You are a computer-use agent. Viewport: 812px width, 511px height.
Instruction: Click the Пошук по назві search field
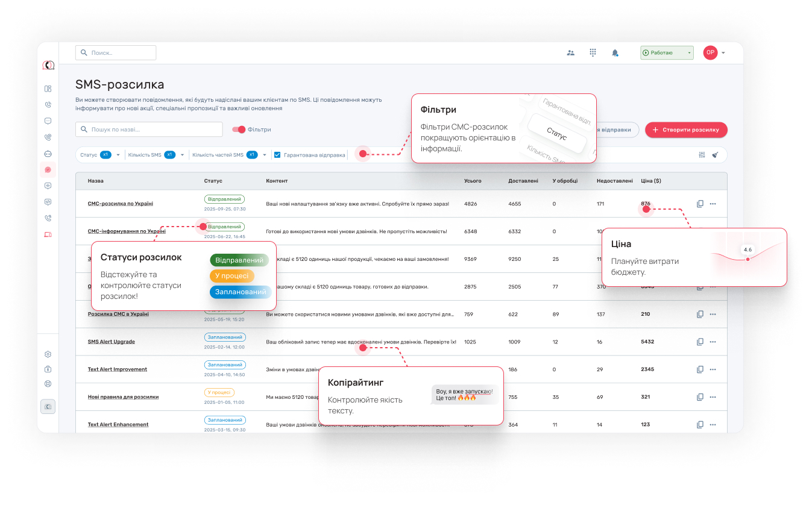[140, 130]
